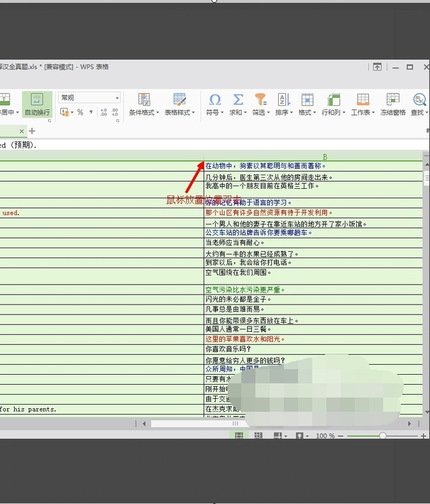
Task: Click the ribbon collapse icon beside minimize
Action: click(x=377, y=67)
